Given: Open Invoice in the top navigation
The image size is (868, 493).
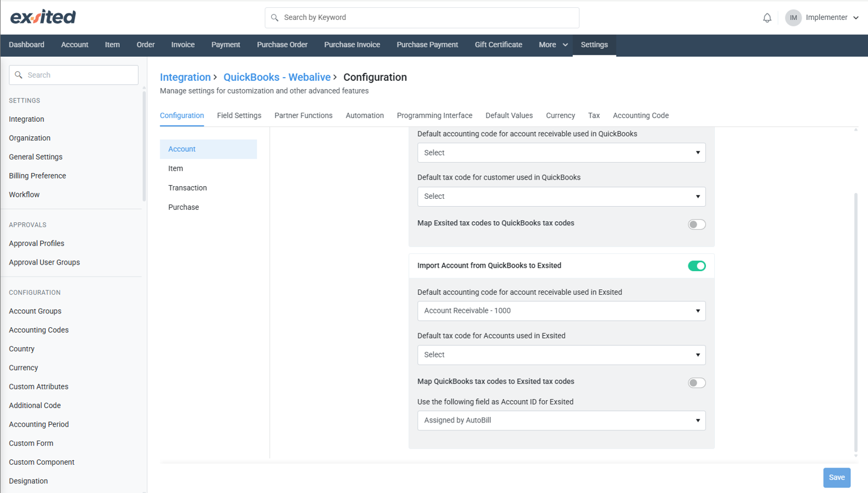Looking at the screenshot, I should 183,45.
